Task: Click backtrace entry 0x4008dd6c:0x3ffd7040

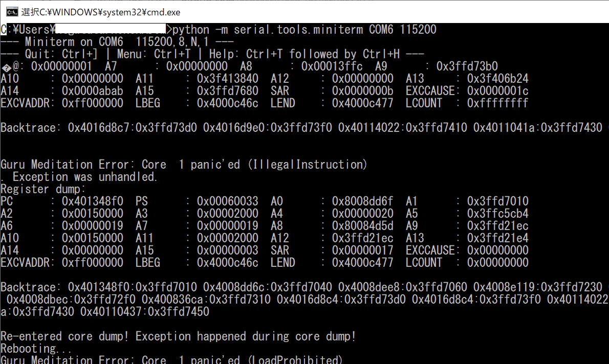Action: (267, 287)
